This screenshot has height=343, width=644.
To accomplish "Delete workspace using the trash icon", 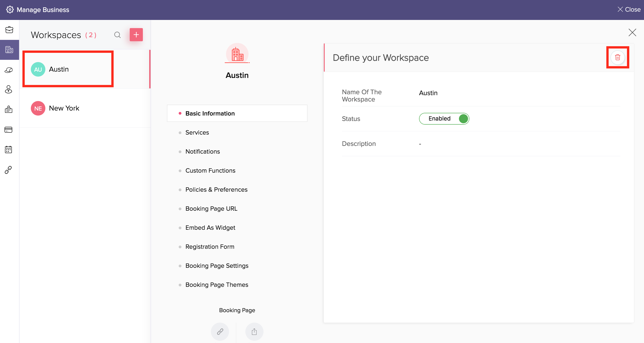I will [x=617, y=58].
